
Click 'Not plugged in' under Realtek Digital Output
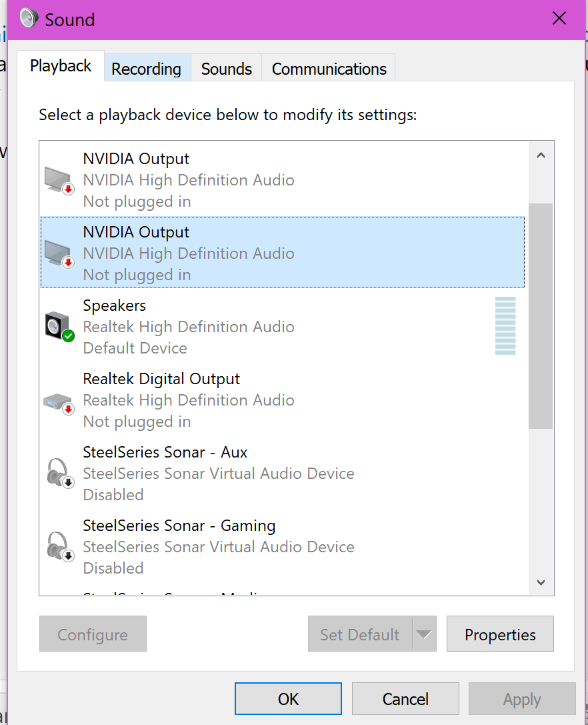pyautogui.click(x=137, y=422)
